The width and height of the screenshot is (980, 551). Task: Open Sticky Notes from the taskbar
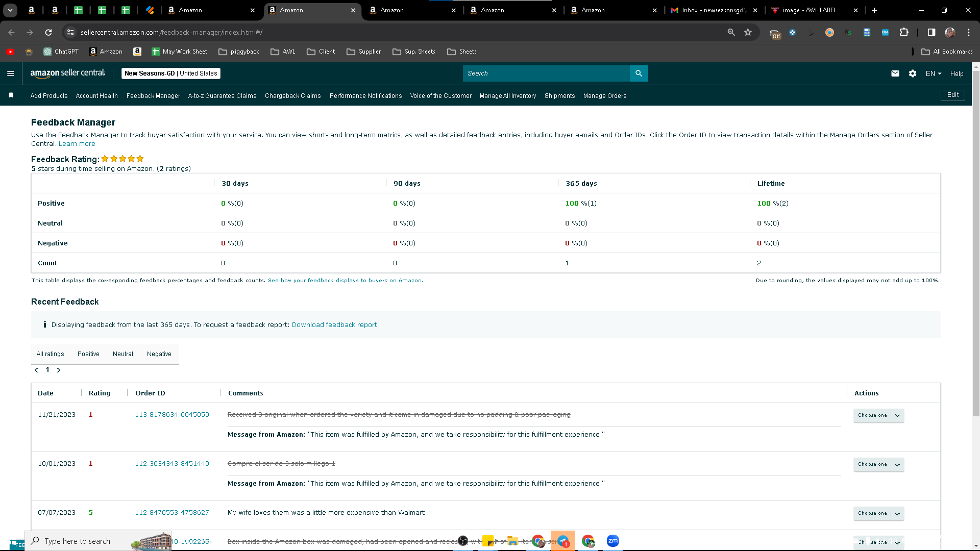point(488,541)
